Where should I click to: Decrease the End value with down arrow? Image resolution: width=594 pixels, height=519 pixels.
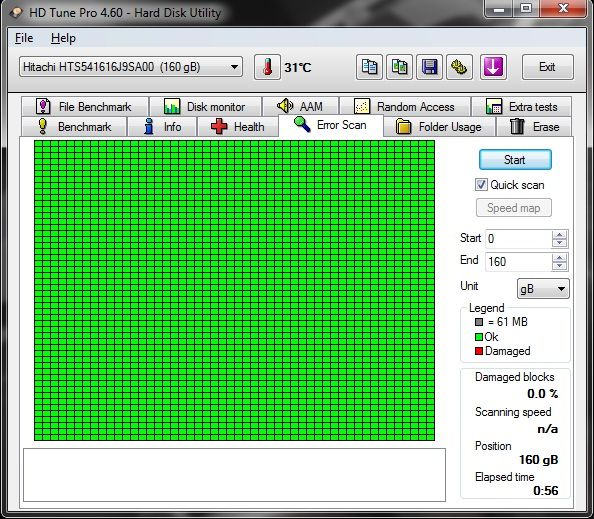click(x=560, y=266)
